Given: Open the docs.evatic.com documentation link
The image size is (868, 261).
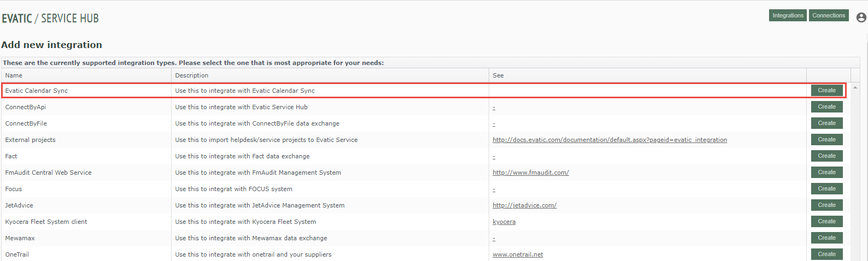Looking at the screenshot, I should (609, 140).
